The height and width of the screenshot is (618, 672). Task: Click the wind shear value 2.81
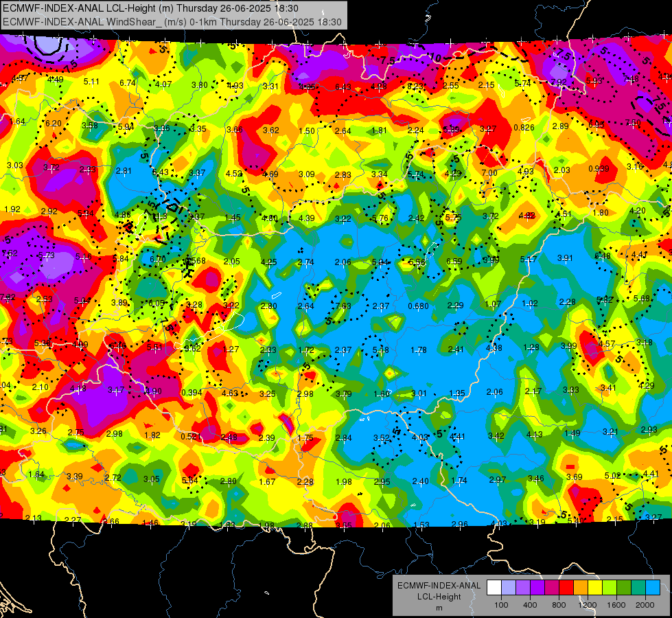[124, 171]
